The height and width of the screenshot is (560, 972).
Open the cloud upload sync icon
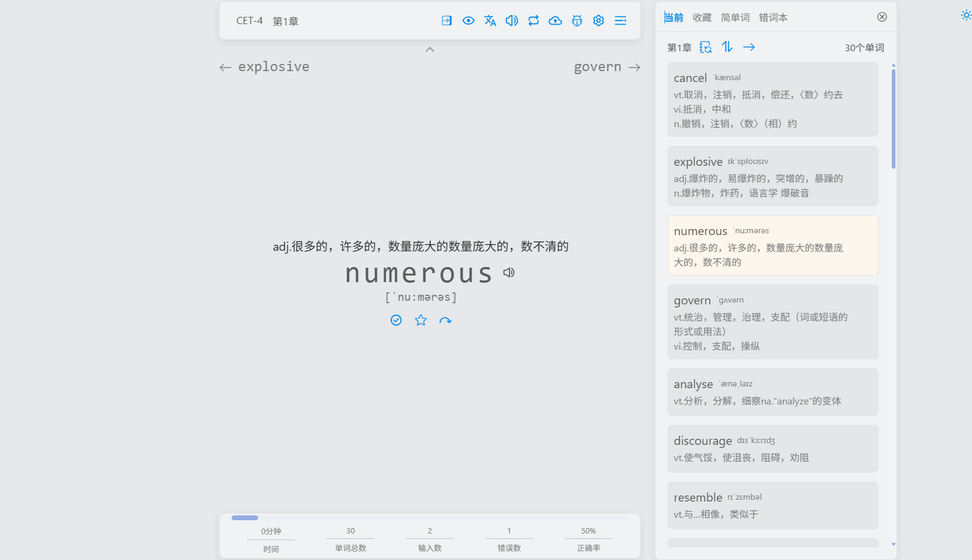tap(555, 20)
